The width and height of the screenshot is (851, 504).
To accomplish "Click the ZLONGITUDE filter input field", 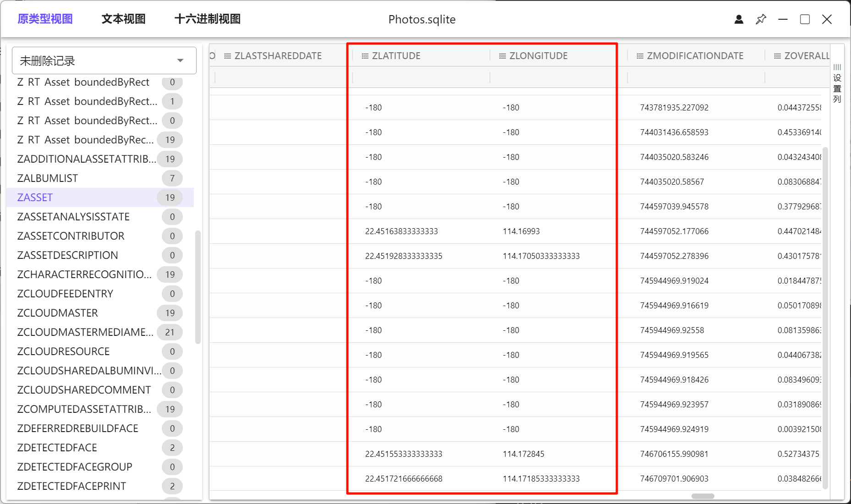I will click(552, 78).
